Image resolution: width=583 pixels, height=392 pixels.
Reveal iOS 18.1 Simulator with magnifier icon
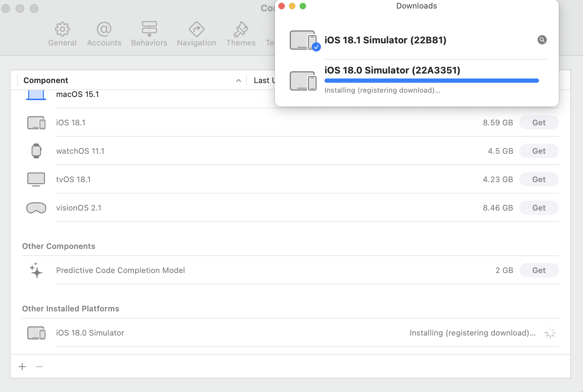pos(542,40)
